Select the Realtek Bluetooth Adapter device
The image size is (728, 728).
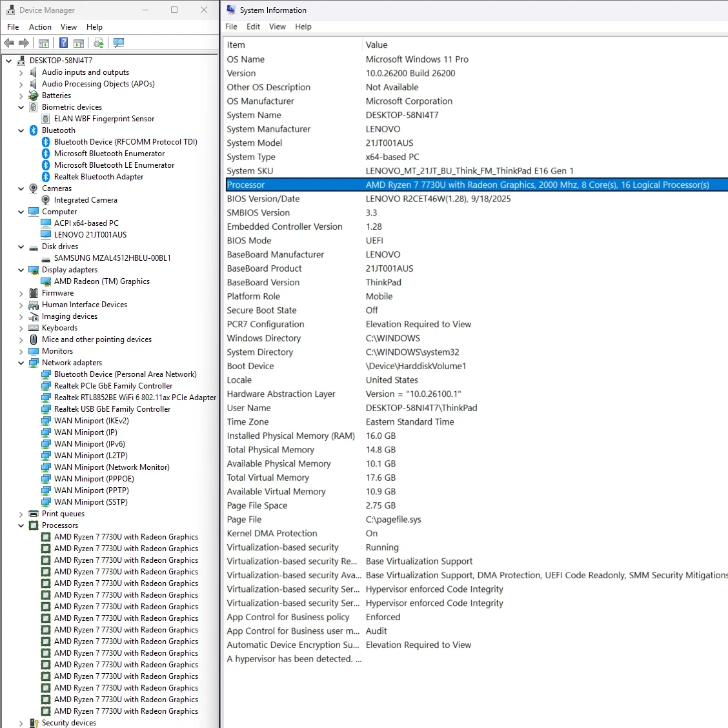tap(99, 177)
